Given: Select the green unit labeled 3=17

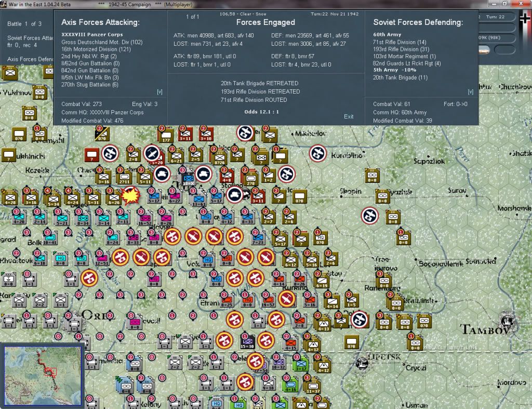Looking at the screenshot, I should pyautogui.click(x=301, y=364).
